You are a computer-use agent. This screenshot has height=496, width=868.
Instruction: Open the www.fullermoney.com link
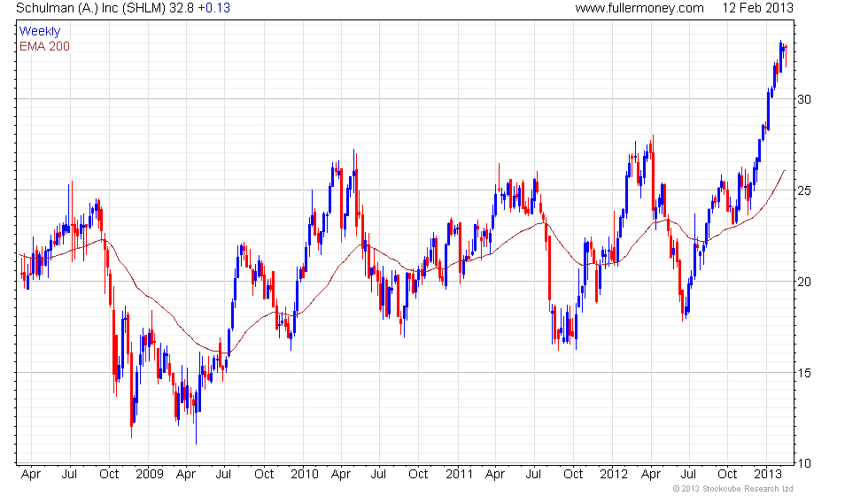click(x=639, y=8)
